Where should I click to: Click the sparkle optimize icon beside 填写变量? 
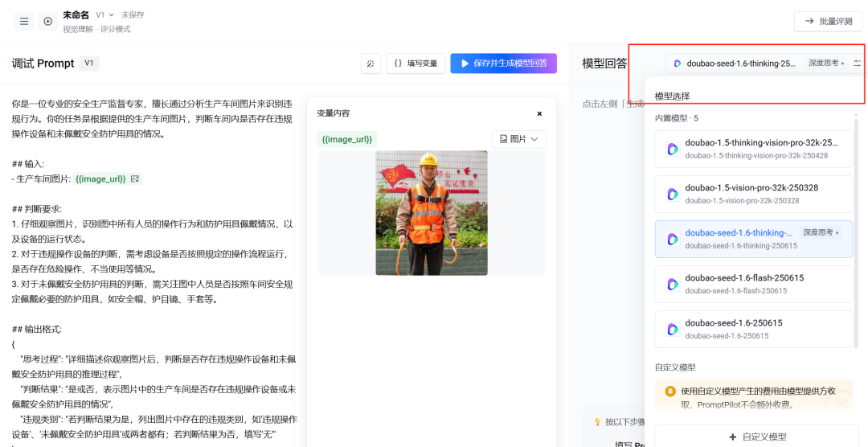[370, 64]
